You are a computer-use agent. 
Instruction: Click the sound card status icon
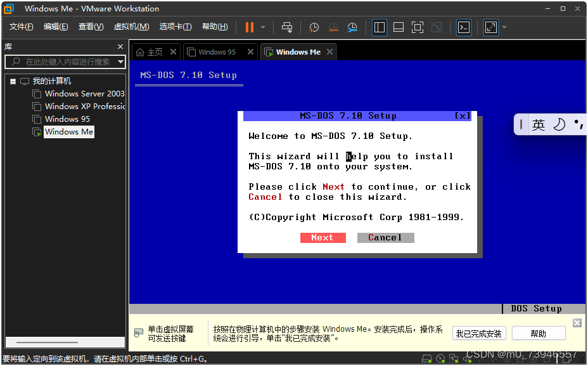click(467, 359)
